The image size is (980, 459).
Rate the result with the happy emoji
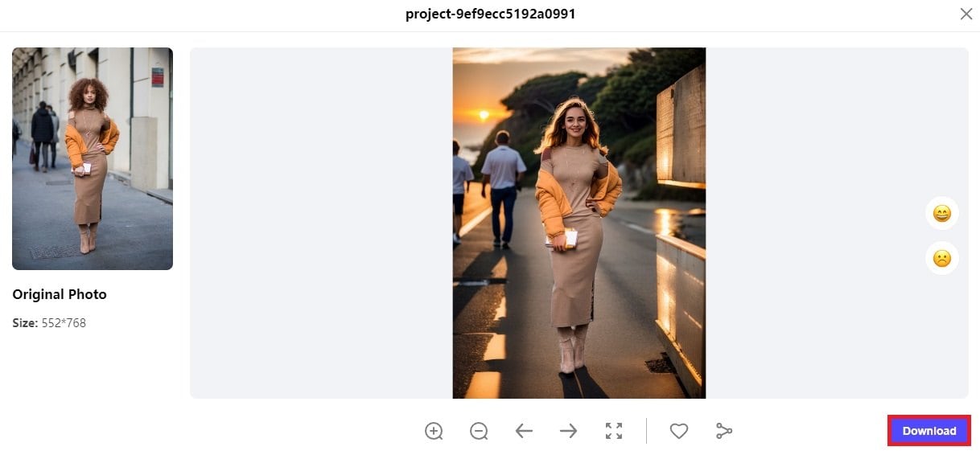pos(941,214)
